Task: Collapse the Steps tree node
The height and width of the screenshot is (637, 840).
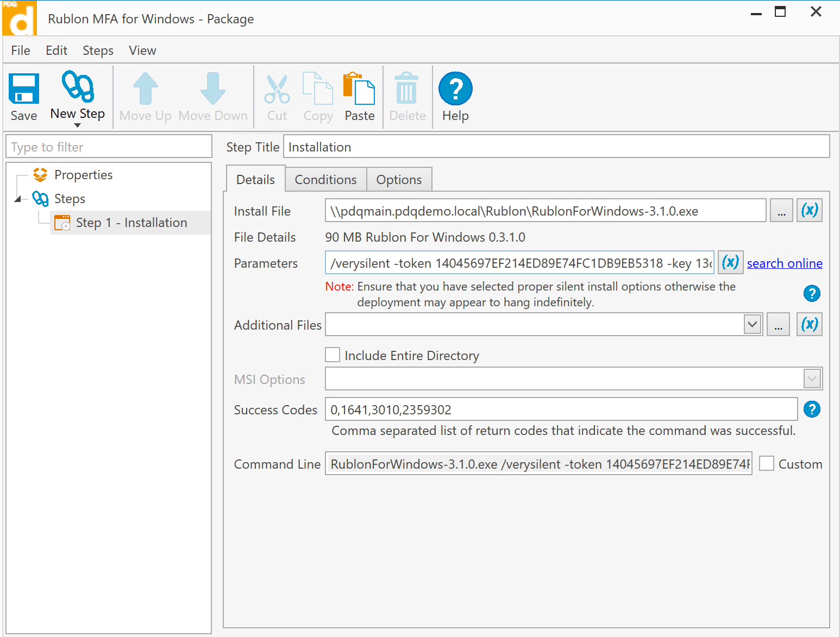Action: click(x=18, y=199)
